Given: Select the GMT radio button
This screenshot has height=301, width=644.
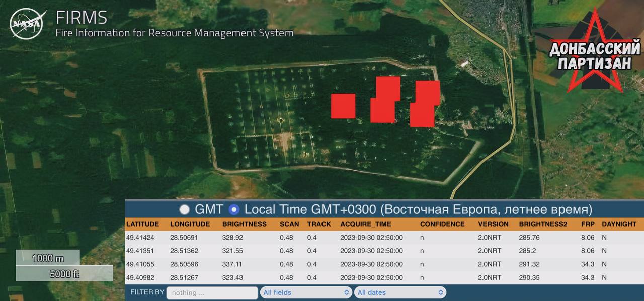Looking at the screenshot, I should (x=185, y=209).
